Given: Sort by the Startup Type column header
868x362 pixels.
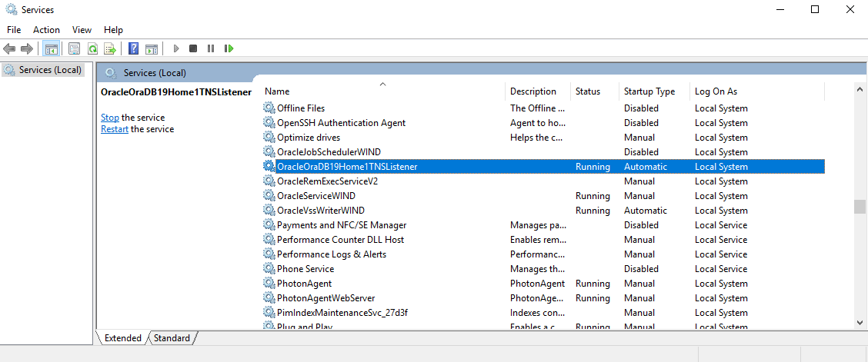Looking at the screenshot, I should click(x=654, y=91).
